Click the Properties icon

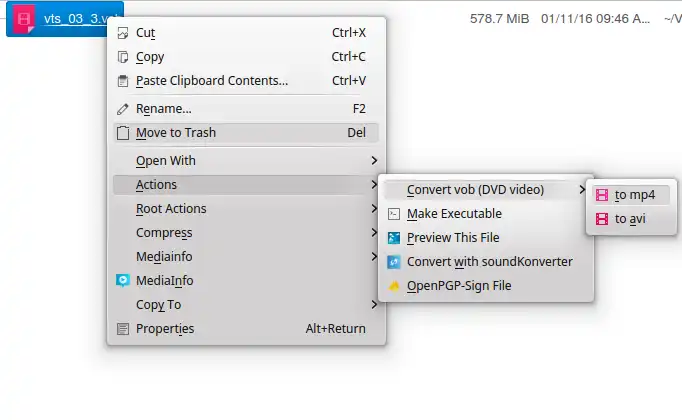click(x=123, y=328)
